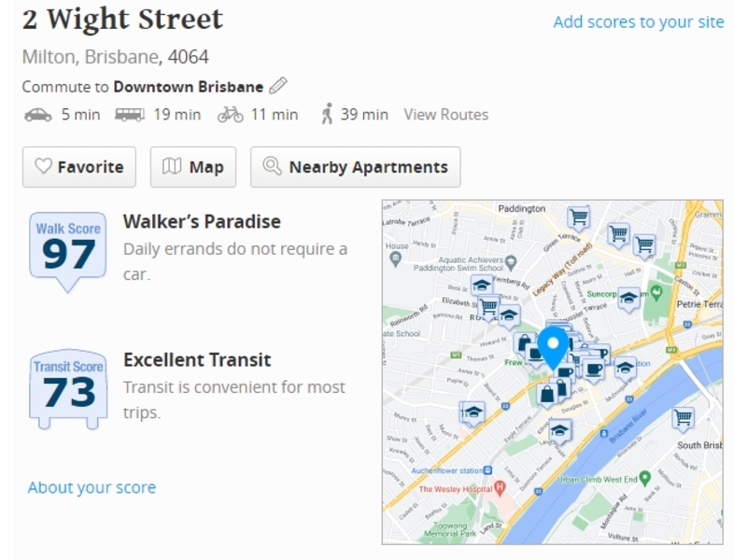Click Auchenflower station marker on map

[x=487, y=470]
